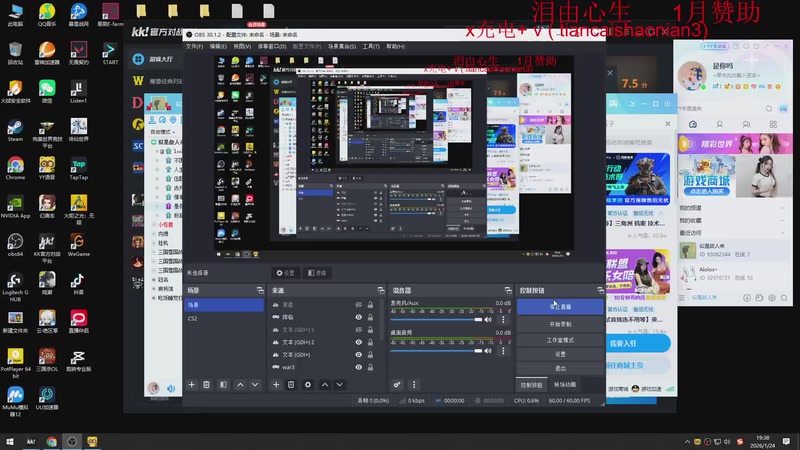Image resolution: width=800 pixels, height=450 pixels.
Task: Mute 桌面音频 with its speaker icon
Action: pyautogui.click(x=488, y=351)
